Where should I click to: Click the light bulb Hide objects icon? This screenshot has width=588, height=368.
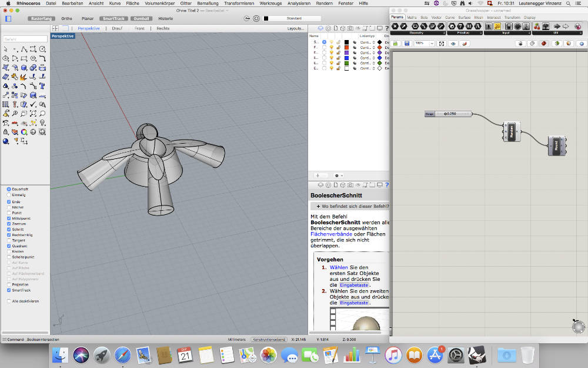click(x=42, y=123)
